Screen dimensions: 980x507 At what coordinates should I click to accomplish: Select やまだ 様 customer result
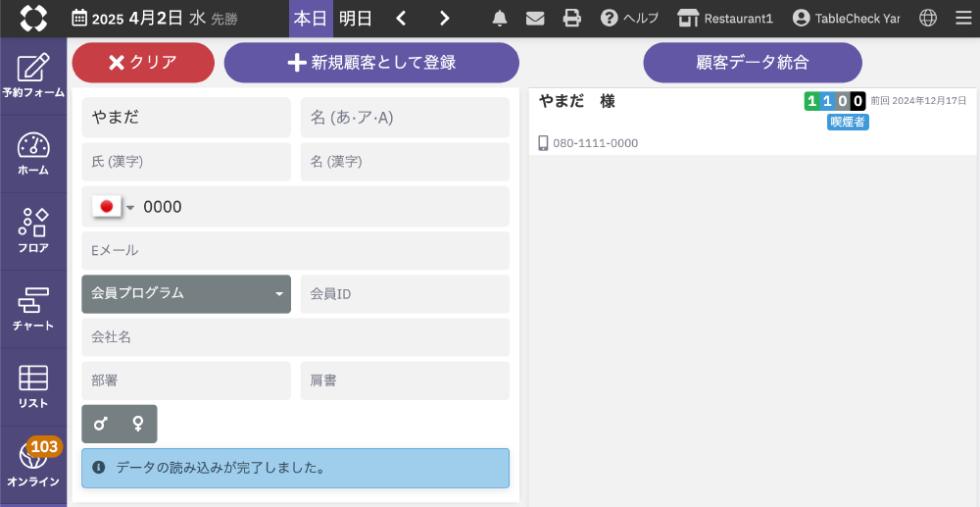753,122
